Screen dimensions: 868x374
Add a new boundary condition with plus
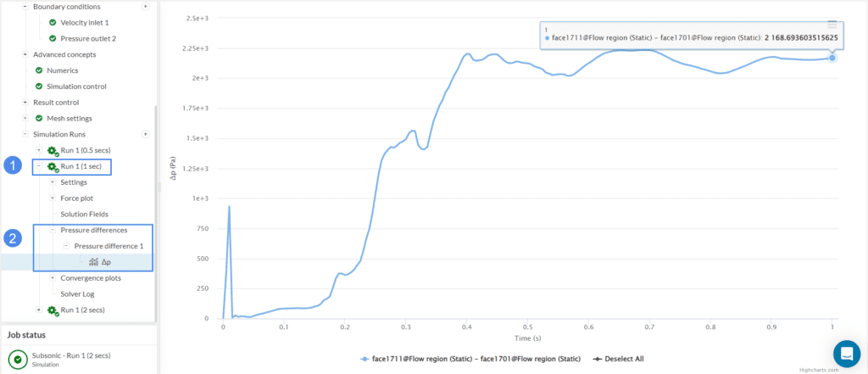coord(145,7)
